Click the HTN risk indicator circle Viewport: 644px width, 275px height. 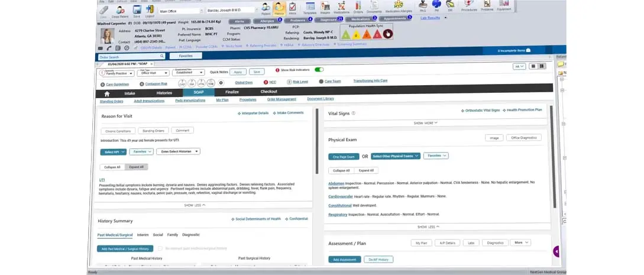[x=201, y=83]
